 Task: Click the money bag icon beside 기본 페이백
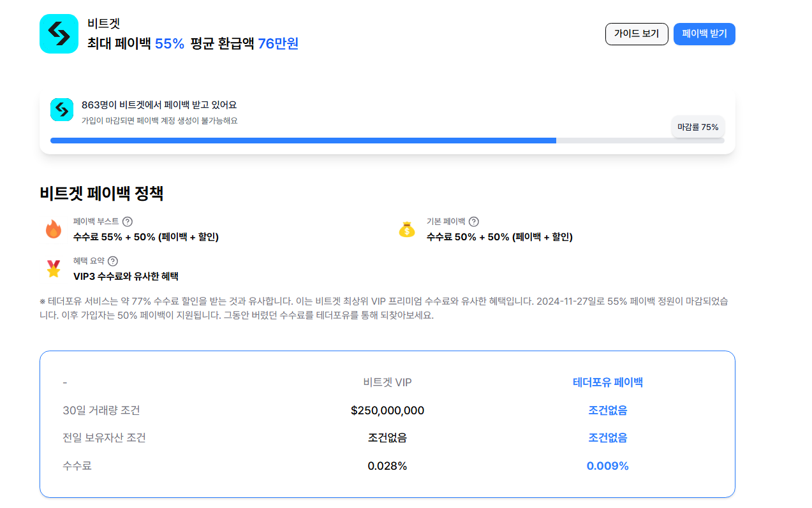click(x=406, y=229)
